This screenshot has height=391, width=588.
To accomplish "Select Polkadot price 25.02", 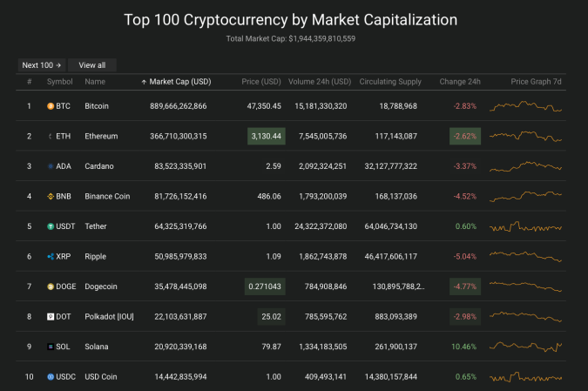I will click(271, 317).
